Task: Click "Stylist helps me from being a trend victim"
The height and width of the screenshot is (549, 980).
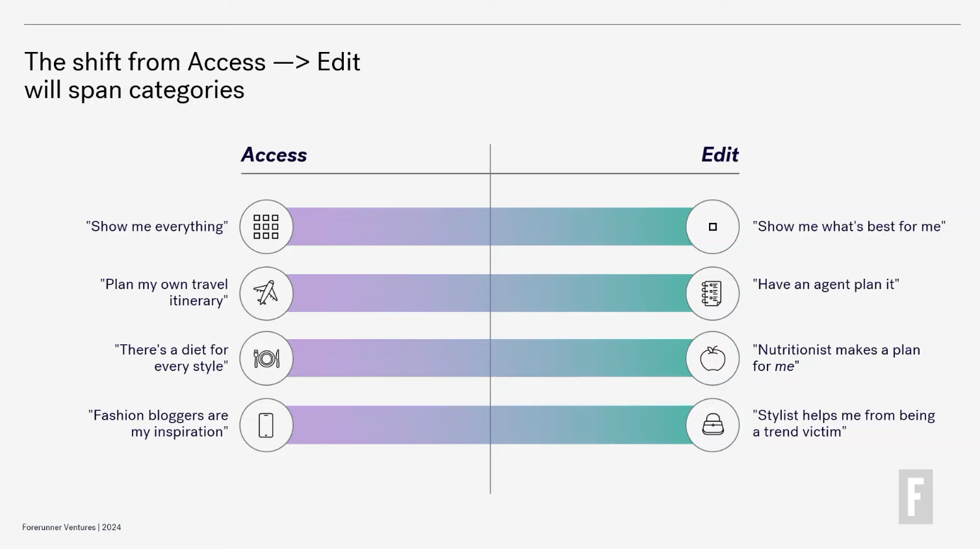Action: 844,424
